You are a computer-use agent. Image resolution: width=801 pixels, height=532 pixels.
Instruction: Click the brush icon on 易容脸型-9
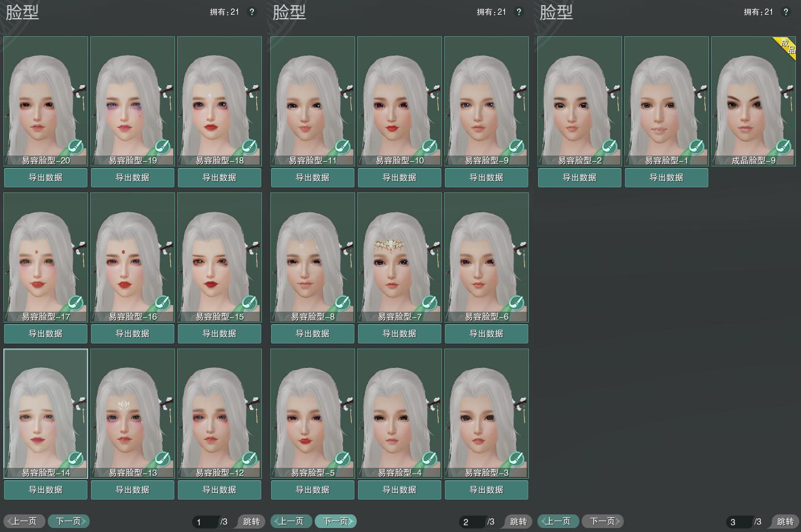(516, 147)
